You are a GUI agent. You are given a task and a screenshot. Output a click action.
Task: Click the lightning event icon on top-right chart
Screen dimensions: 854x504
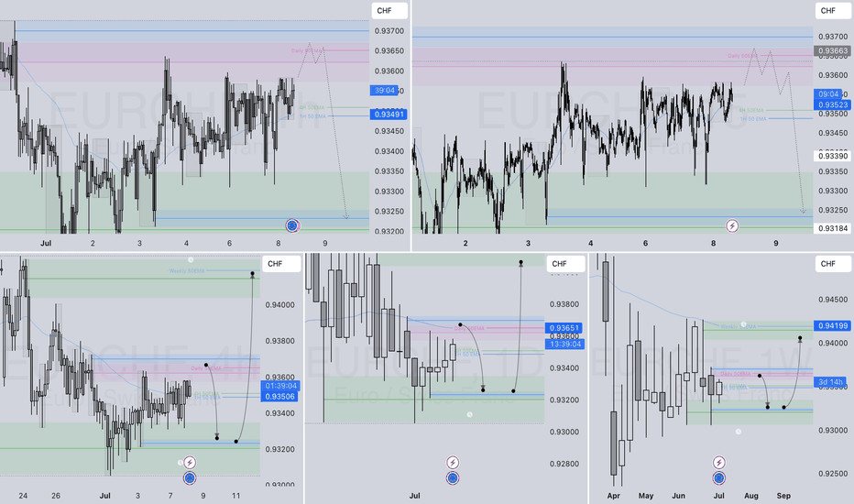(732, 225)
